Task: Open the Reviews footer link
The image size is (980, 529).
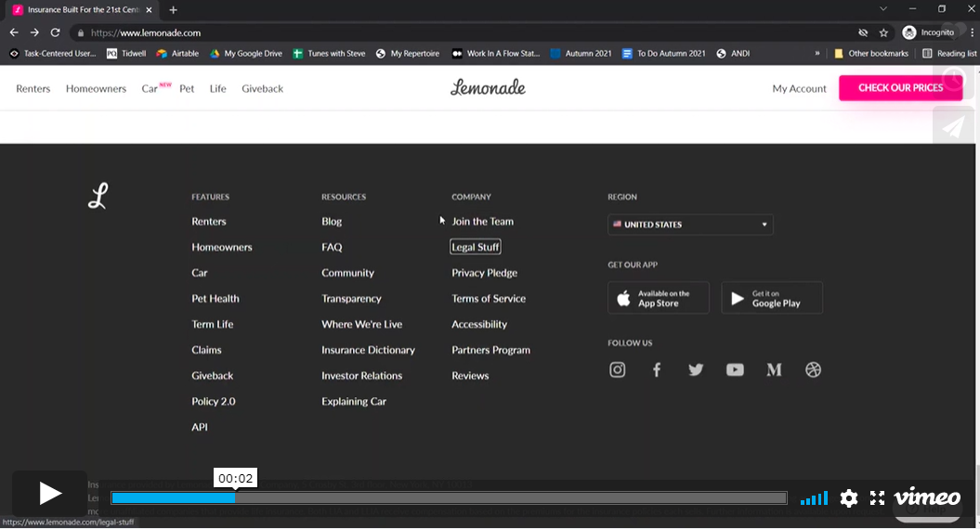Action: click(x=470, y=375)
